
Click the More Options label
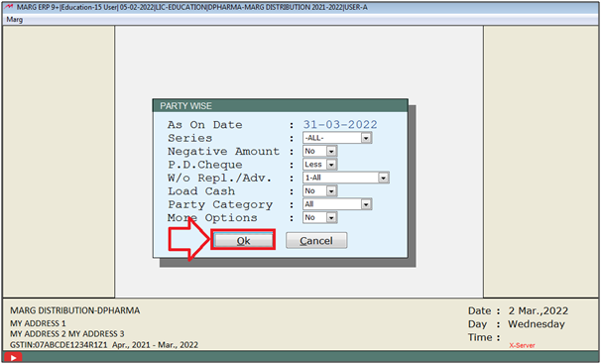point(212,218)
